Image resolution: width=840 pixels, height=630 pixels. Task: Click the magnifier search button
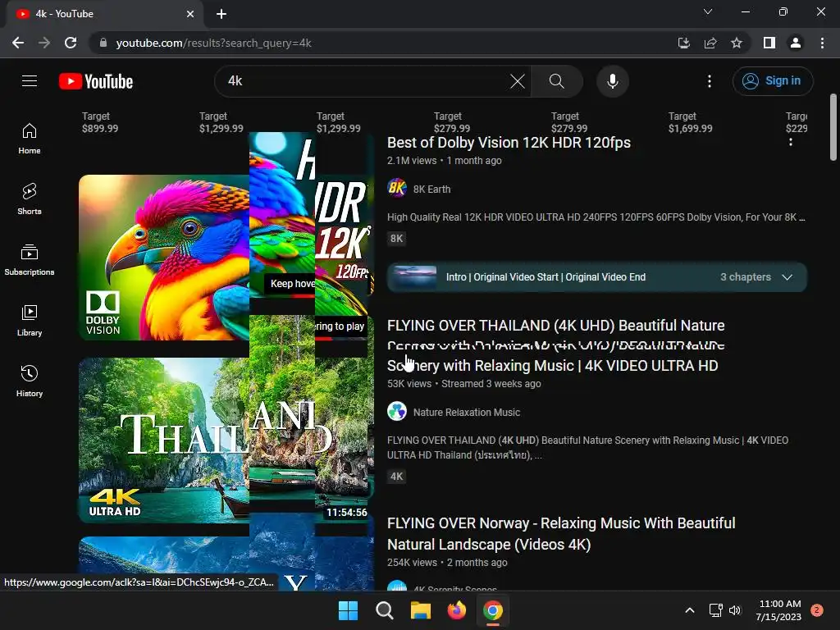pos(557,81)
